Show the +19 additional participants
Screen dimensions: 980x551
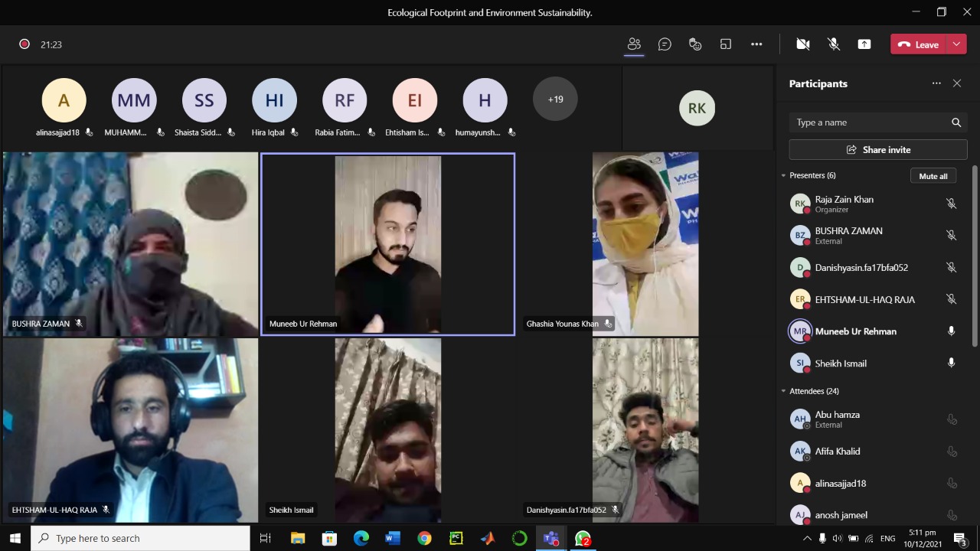tap(555, 99)
